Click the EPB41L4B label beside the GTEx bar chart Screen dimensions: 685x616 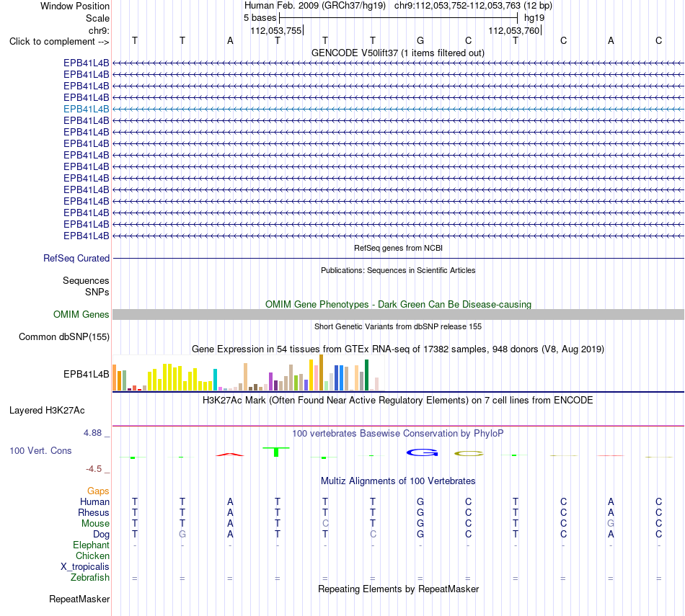coord(86,374)
